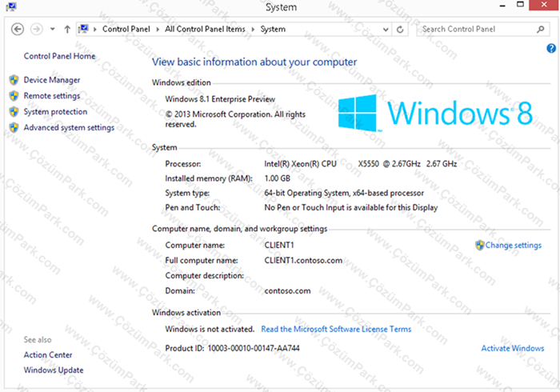Read the Microsoft Software License Terms
The width and height of the screenshot is (560, 392).
[x=336, y=329]
